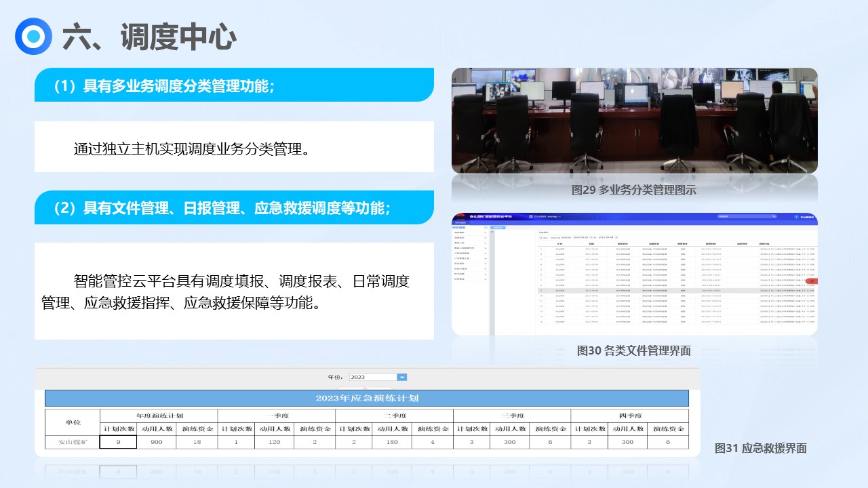Viewport: 868px width, 488px height.
Task: Select the second quarter funding cell 4
Action: (x=433, y=442)
